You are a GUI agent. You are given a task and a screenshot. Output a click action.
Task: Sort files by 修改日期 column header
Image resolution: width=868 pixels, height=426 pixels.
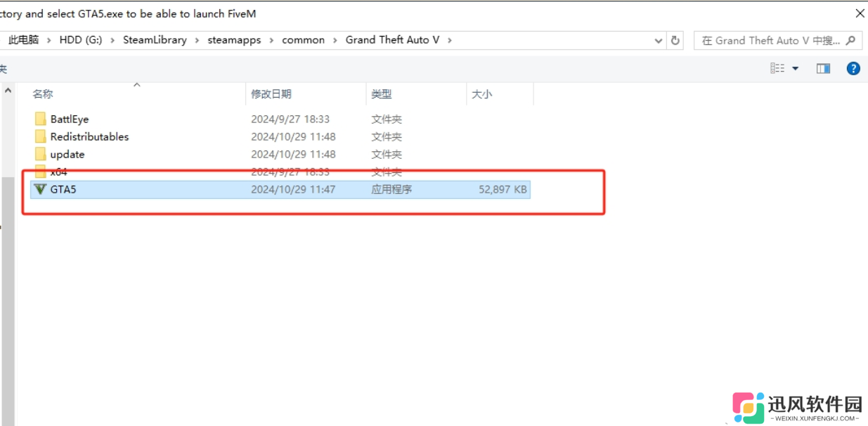[x=271, y=94]
